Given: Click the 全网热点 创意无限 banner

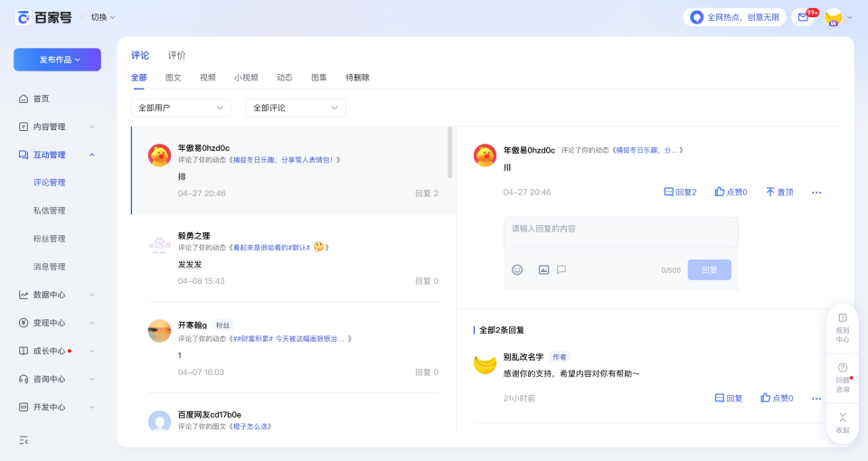Looking at the screenshot, I should pos(734,18).
